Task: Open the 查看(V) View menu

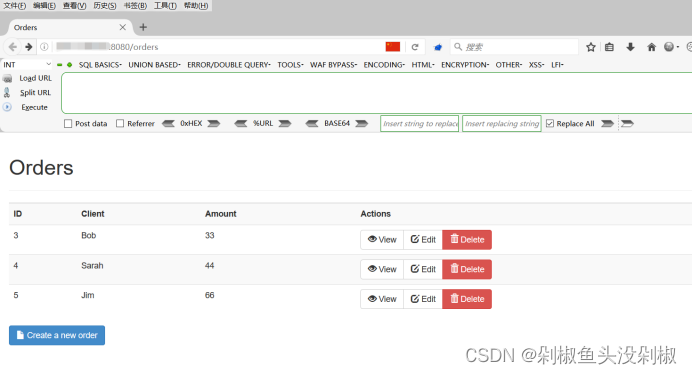Action: tap(75, 6)
